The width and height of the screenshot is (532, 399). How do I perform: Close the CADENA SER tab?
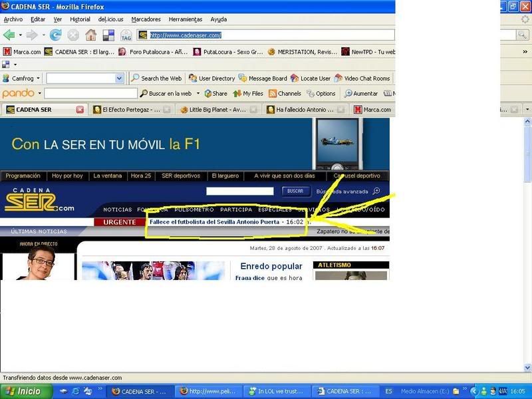point(80,110)
